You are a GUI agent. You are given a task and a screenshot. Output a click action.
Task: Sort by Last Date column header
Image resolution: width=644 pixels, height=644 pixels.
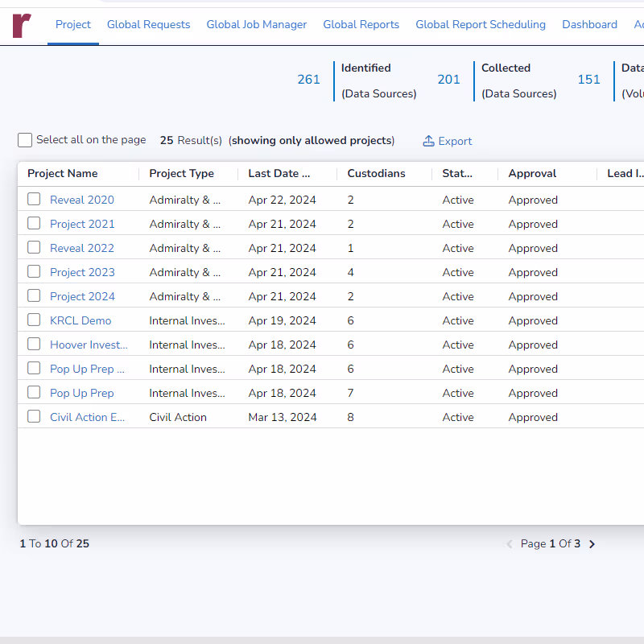point(279,174)
